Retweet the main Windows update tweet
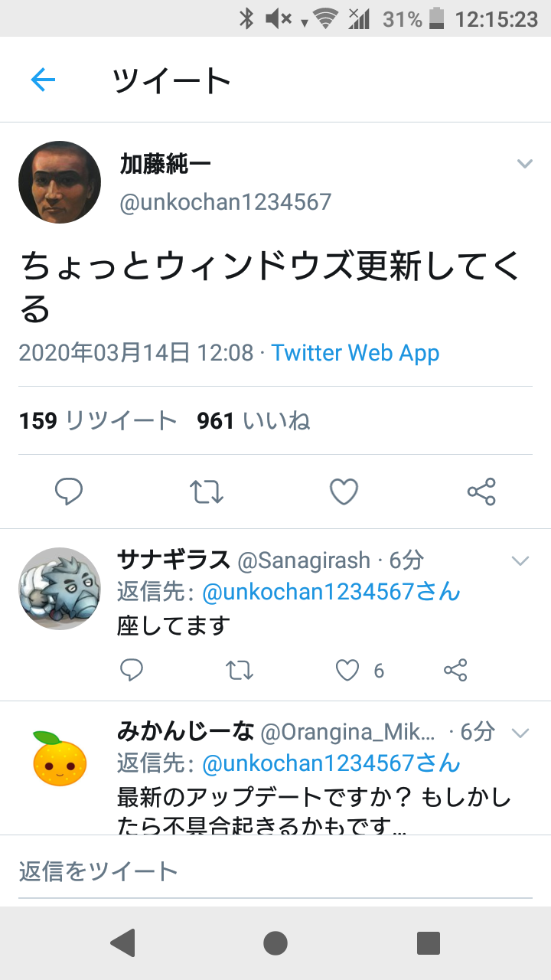Screen dimensions: 551x980 click(x=207, y=492)
